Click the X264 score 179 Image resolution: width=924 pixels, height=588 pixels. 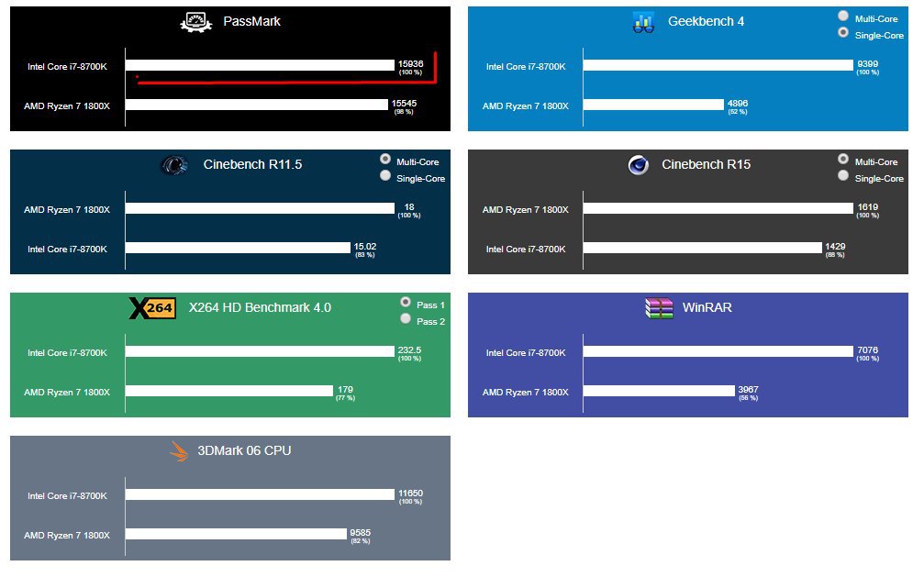pos(345,390)
